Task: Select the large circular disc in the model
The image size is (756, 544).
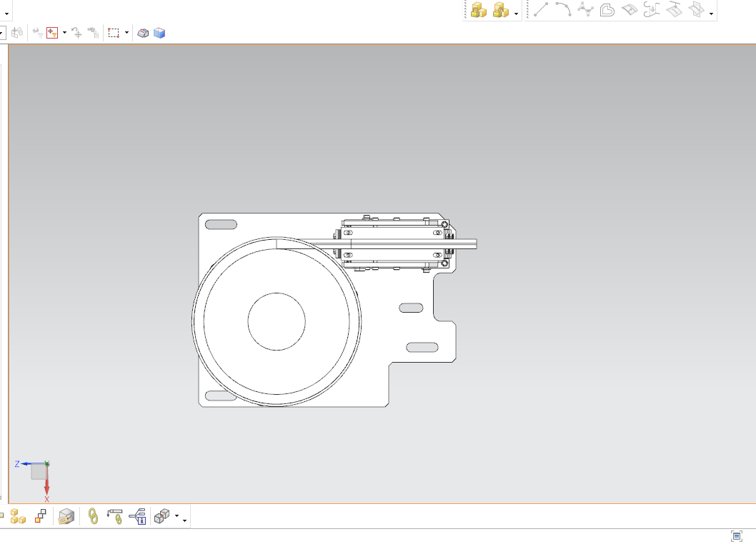Action: point(277,322)
